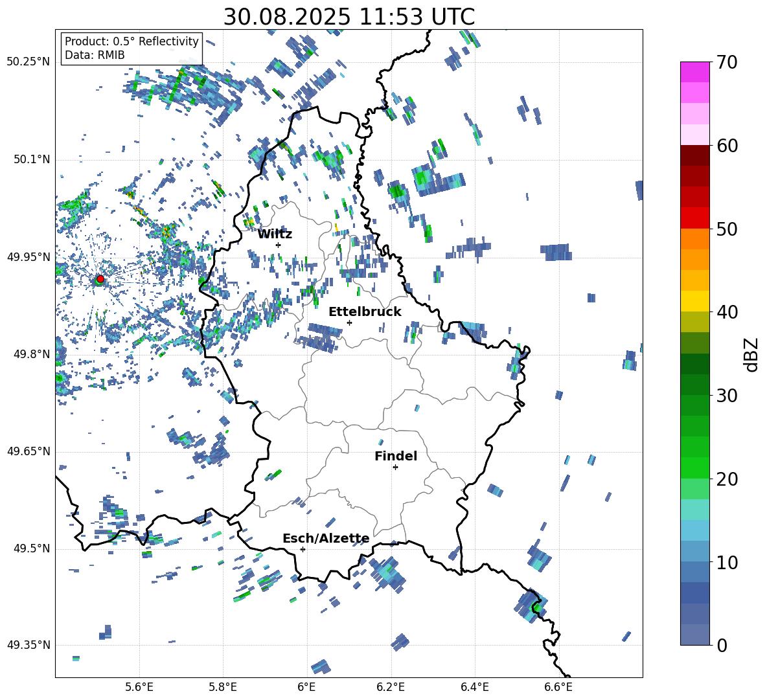This screenshot has width=767, height=700.
Task: Click the 50.1°N latitude label
Action: click(x=32, y=159)
